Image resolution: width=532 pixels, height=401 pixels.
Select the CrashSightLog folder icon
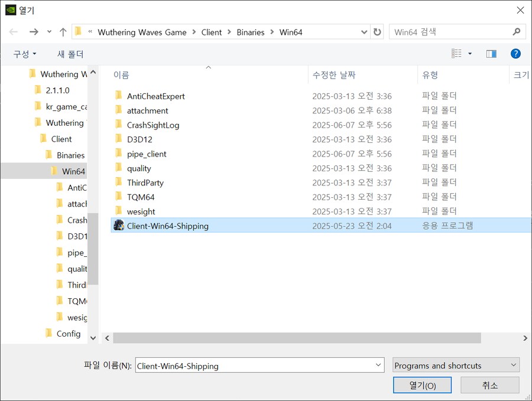(x=118, y=125)
